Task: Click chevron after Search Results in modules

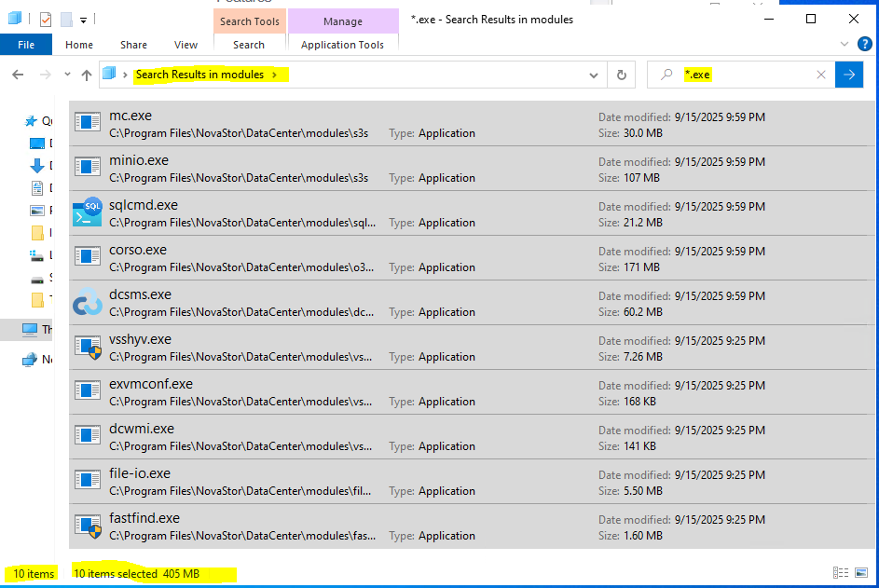Action: [x=274, y=75]
